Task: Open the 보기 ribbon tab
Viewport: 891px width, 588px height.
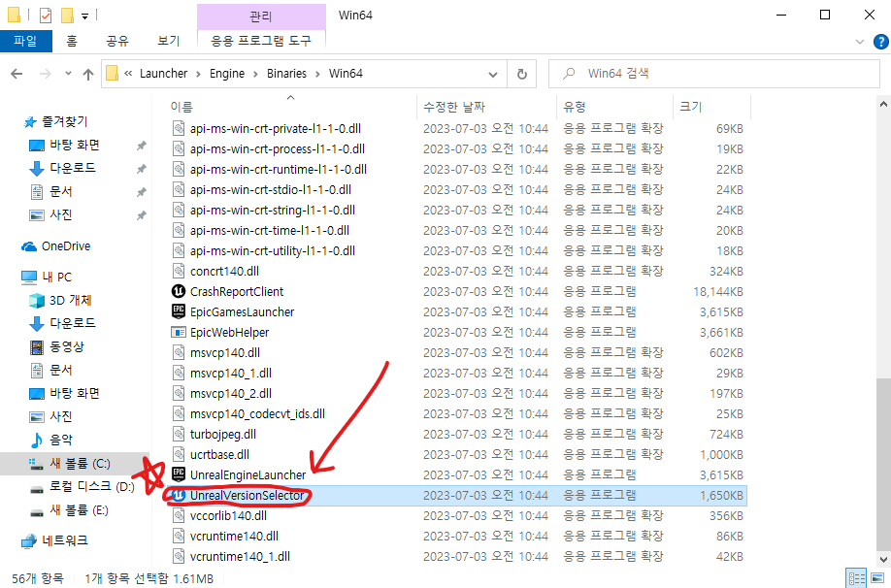Action: 169,41
